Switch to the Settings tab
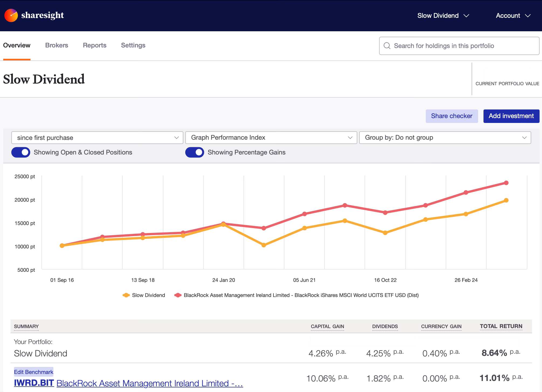The image size is (542, 392). tap(133, 45)
